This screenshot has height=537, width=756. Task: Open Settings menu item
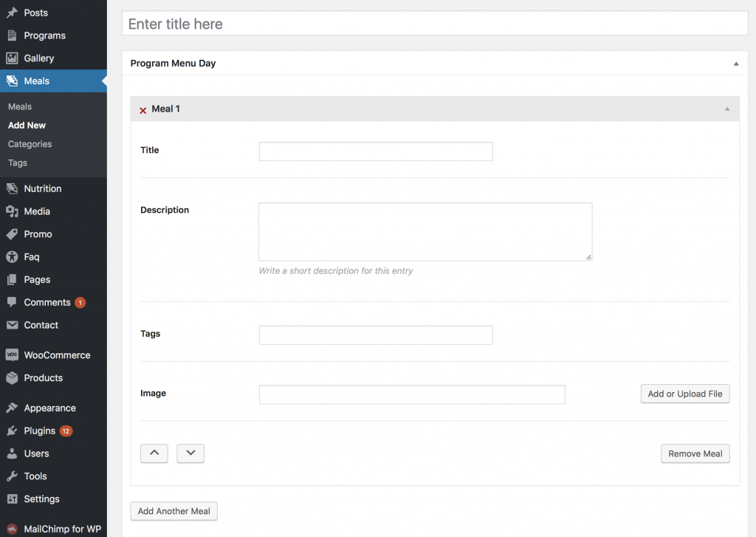coord(53,499)
